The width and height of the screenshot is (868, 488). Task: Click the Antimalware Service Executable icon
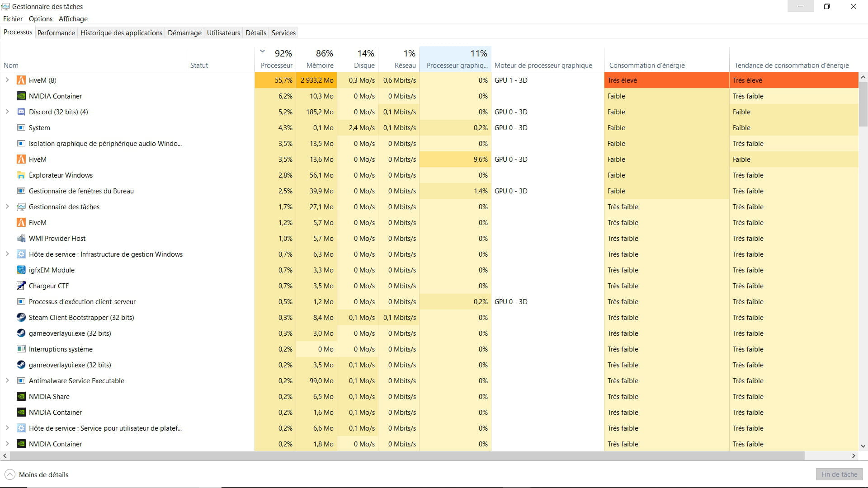[x=21, y=381]
